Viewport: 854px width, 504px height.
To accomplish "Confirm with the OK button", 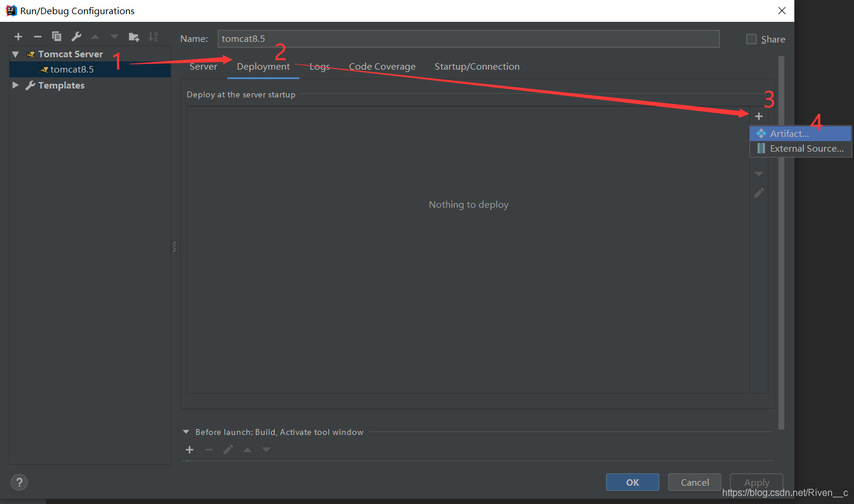I will [x=633, y=482].
